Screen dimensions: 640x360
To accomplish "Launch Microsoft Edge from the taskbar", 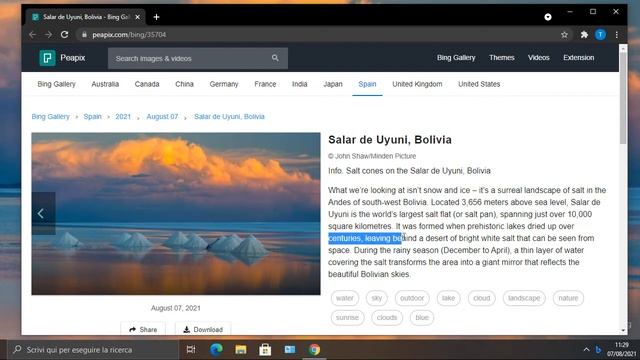I will [x=216, y=349].
